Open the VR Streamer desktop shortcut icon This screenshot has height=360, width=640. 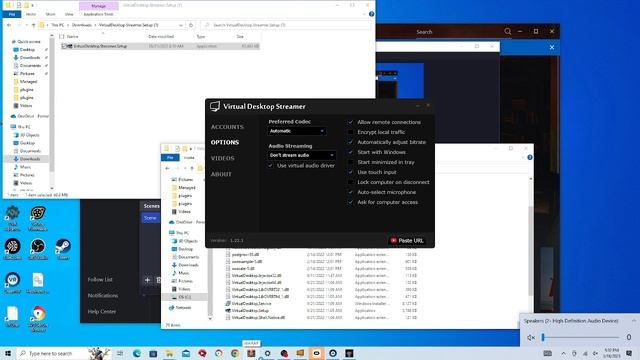tap(13, 280)
